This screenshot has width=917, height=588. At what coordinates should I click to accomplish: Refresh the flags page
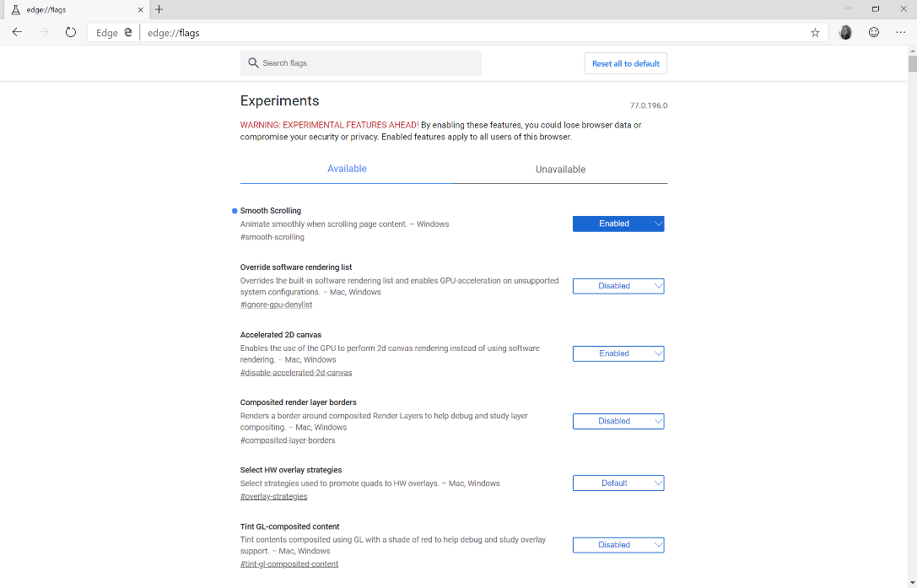pyautogui.click(x=70, y=32)
